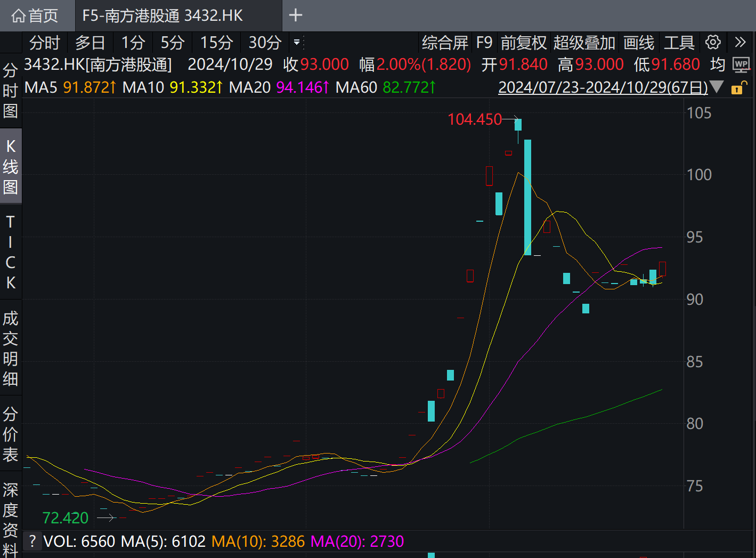
Task: Open the TICK panel in the sidebar
Action: click(10, 250)
